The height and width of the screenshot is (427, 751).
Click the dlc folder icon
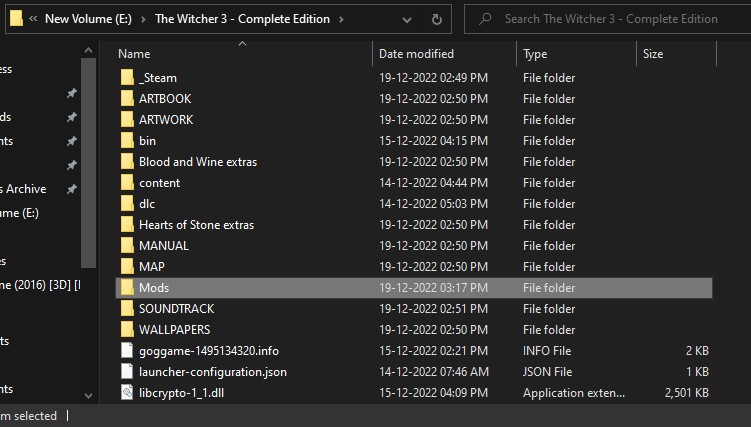(127, 204)
